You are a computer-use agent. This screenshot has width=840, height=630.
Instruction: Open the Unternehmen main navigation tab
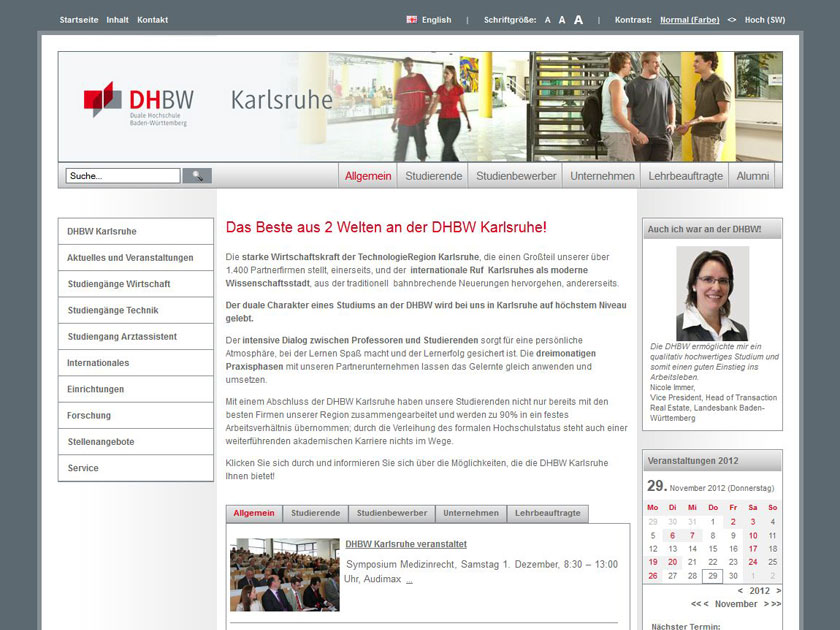[602, 176]
